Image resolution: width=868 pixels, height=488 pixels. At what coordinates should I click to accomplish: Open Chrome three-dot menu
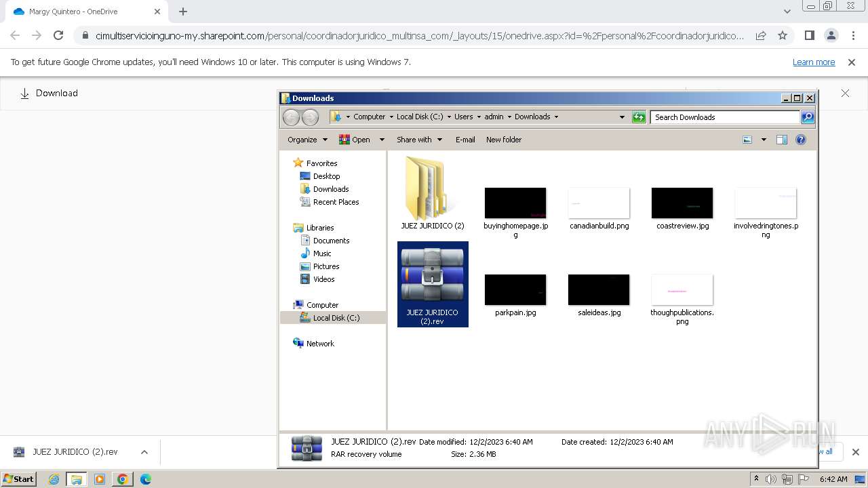853,35
